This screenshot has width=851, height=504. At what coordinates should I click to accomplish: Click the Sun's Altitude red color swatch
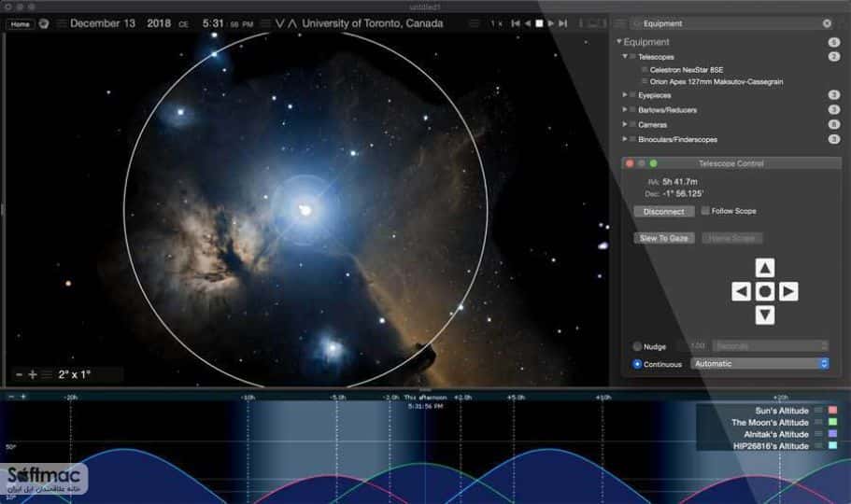pyautogui.click(x=832, y=410)
